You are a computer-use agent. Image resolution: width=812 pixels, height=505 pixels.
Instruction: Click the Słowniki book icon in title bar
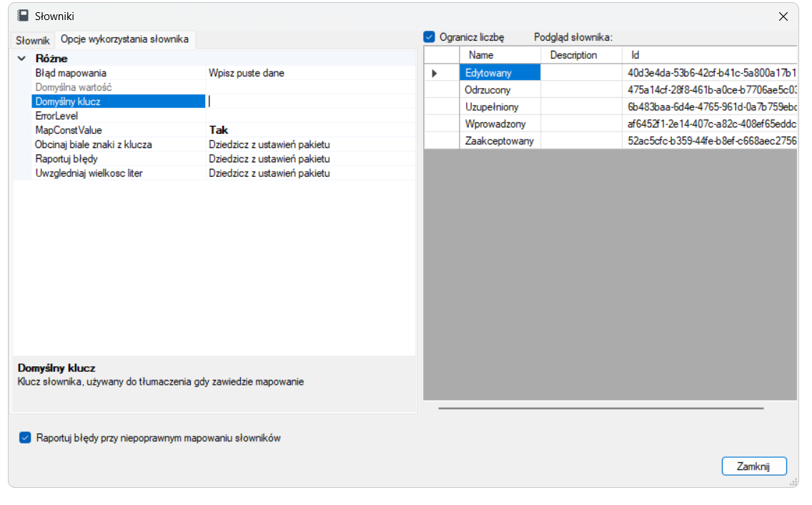[22, 16]
